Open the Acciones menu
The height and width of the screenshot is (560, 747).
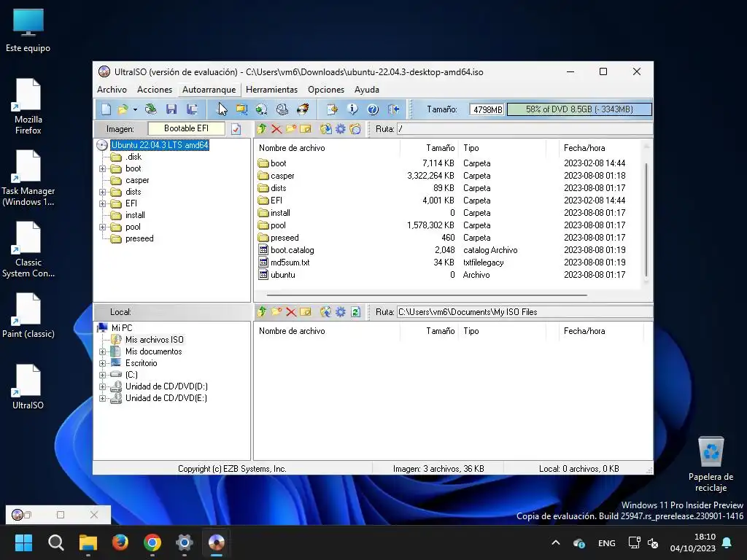point(155,90)
